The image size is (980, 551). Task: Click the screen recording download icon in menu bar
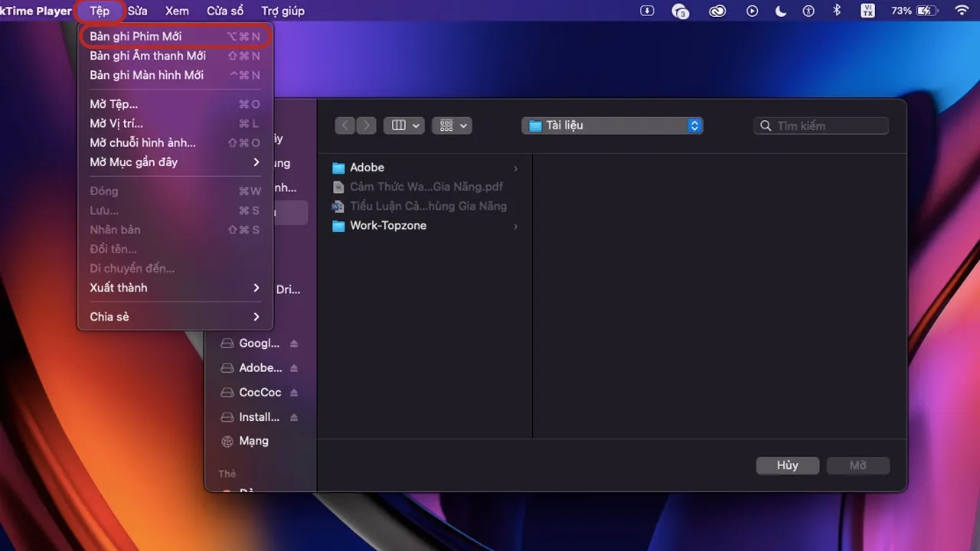pos(647,11)
